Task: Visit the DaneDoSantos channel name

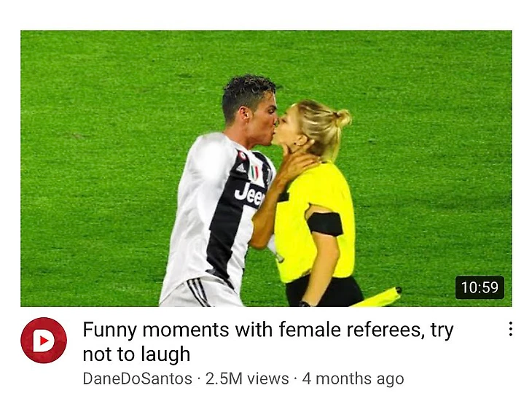Action: point(138,378)
